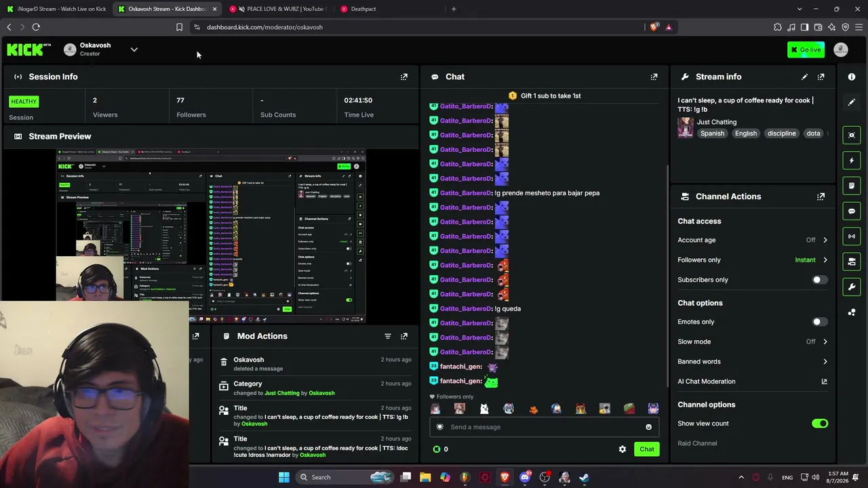Open the Stream info edit pencil
868x488 pixels.
pos(804,77)
